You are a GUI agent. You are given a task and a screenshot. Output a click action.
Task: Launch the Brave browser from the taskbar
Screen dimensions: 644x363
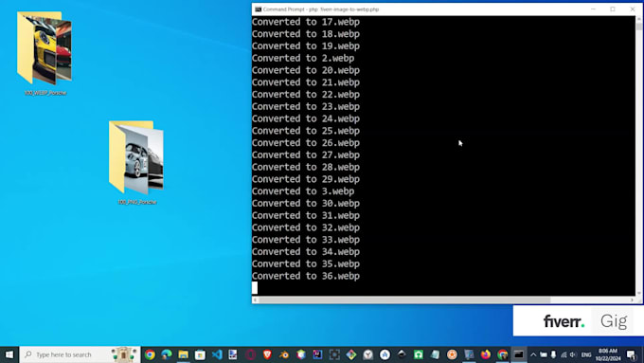coord(267,354)
